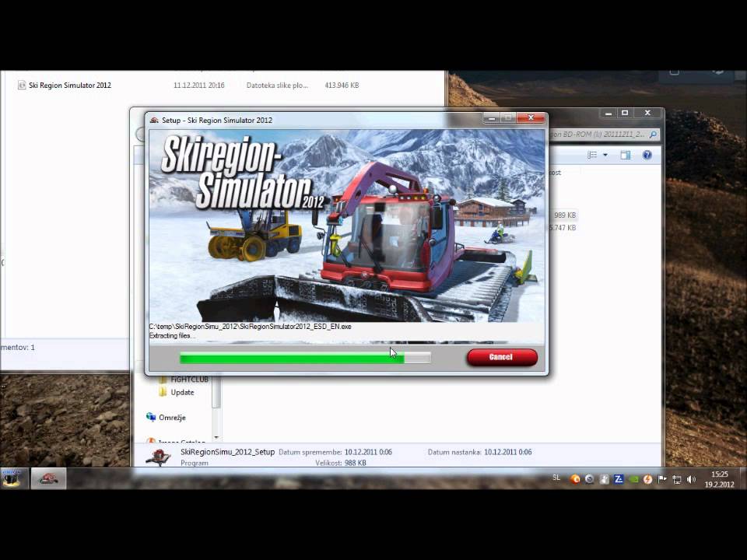The height and width of the screenshot is (560, 747).
Task: Click the navigation pane vertical scrollbar thumb
Action: tap(216, 392)
